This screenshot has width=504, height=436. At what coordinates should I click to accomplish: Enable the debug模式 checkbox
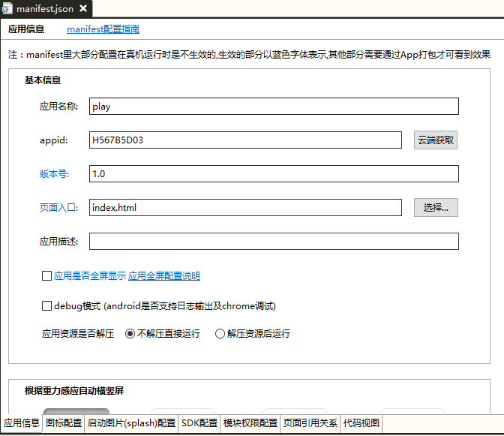[47, 305]
